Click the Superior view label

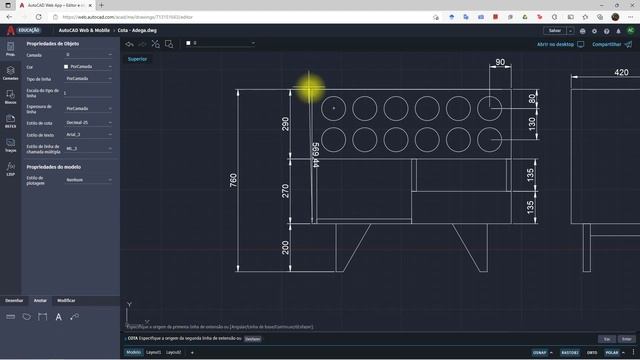click(x=137, y=59)
